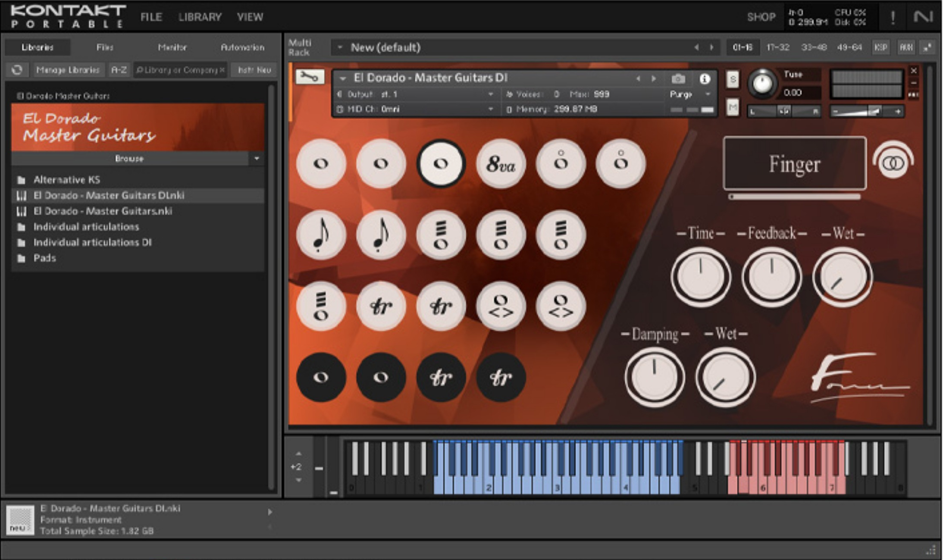The width and height of the screenshot is (943, 560).
Task: Go to the next multi preset arrow
Action: tap(712, 47)
